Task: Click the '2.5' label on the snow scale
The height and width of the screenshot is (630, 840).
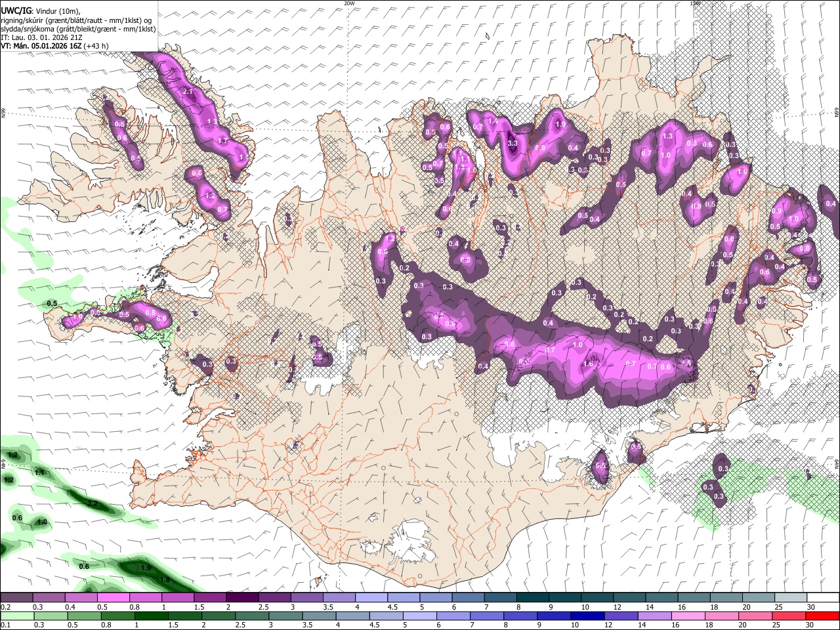Action: pyautogui.click(x=263, y=607)
